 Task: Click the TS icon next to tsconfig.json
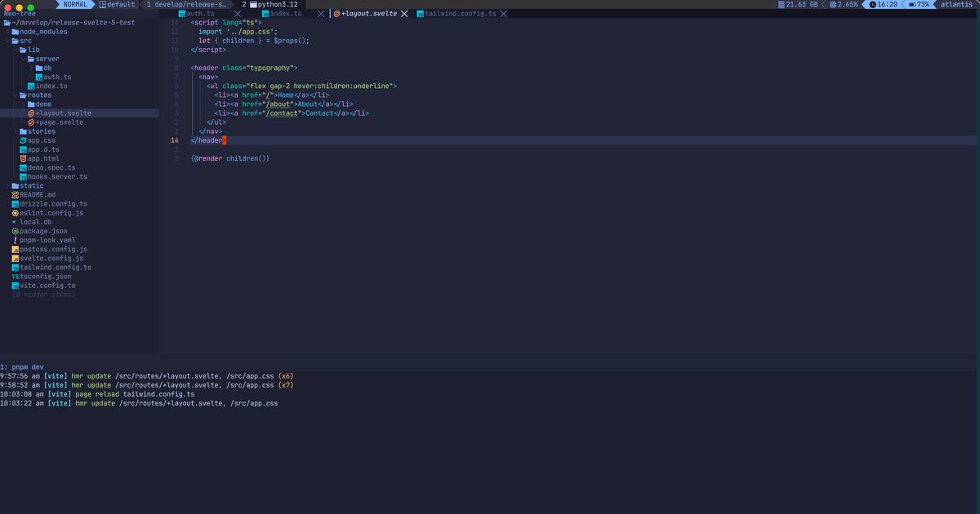click(x=15, y=277)
